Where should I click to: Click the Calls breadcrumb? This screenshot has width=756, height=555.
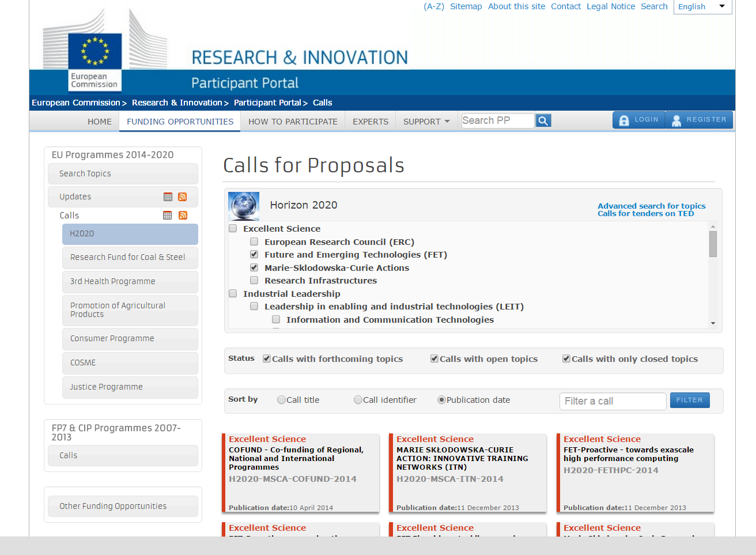[323, 103]
